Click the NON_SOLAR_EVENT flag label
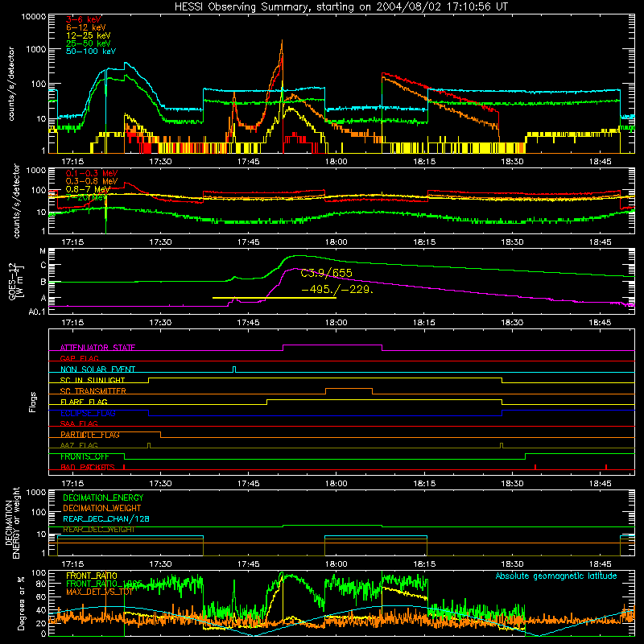This screenshot has height=644, width=644. (x=97, y=369)
